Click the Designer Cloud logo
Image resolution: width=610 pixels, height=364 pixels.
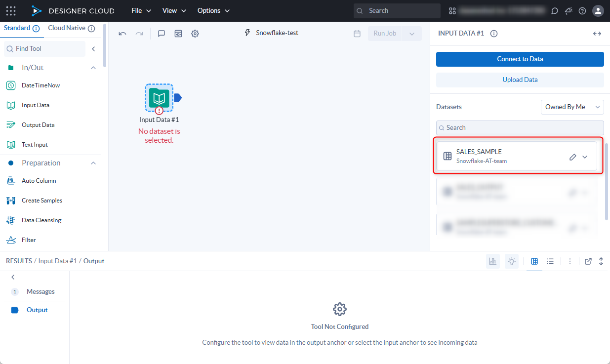coord(73,11)
